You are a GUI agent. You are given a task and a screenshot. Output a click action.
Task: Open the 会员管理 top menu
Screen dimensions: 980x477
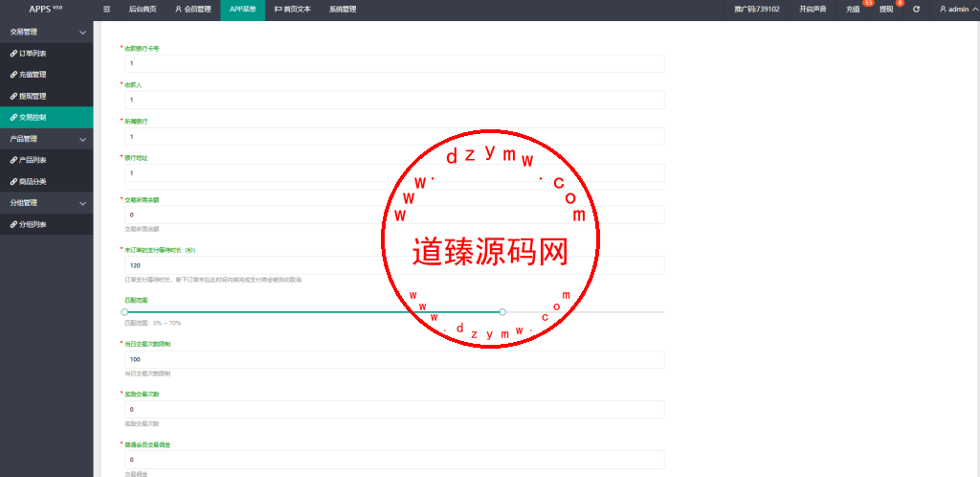(x=193, y=10)
